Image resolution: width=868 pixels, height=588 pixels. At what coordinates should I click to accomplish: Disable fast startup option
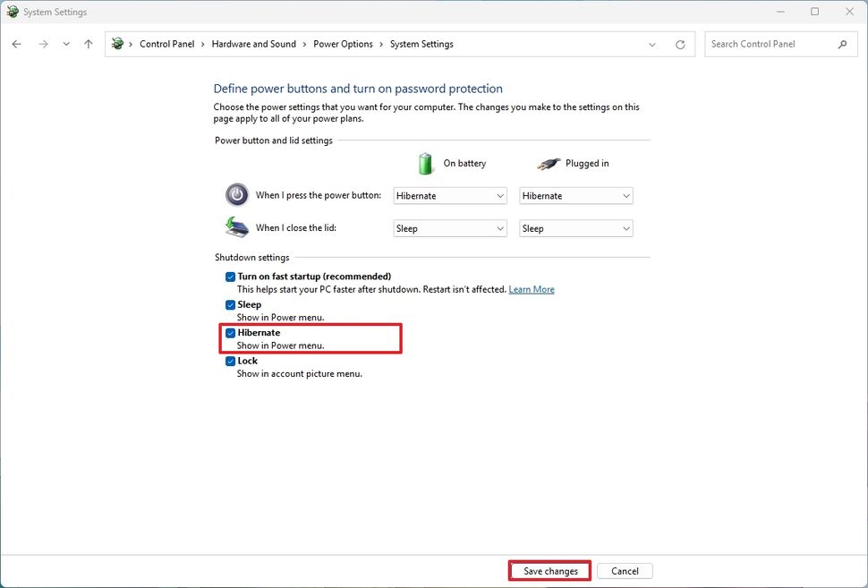click(230, 277)
